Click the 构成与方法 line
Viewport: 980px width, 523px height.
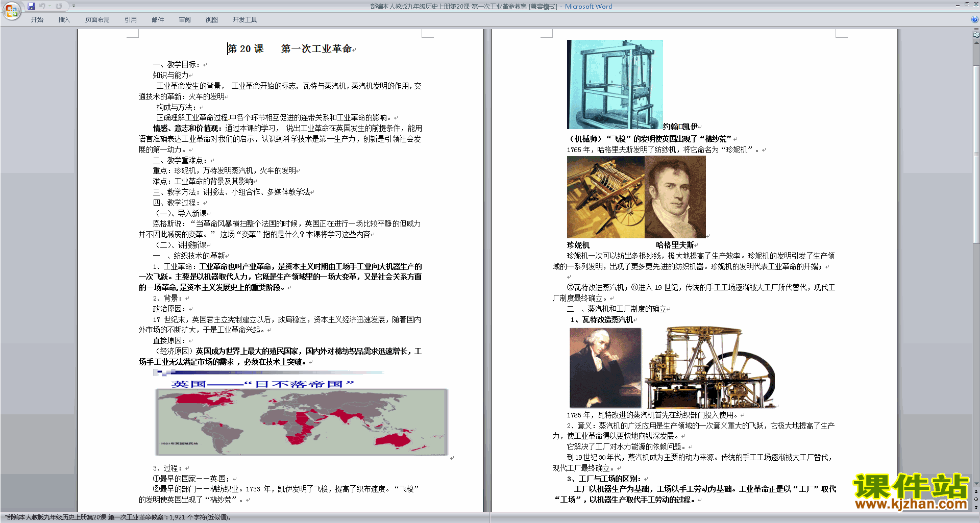point(176,107)
